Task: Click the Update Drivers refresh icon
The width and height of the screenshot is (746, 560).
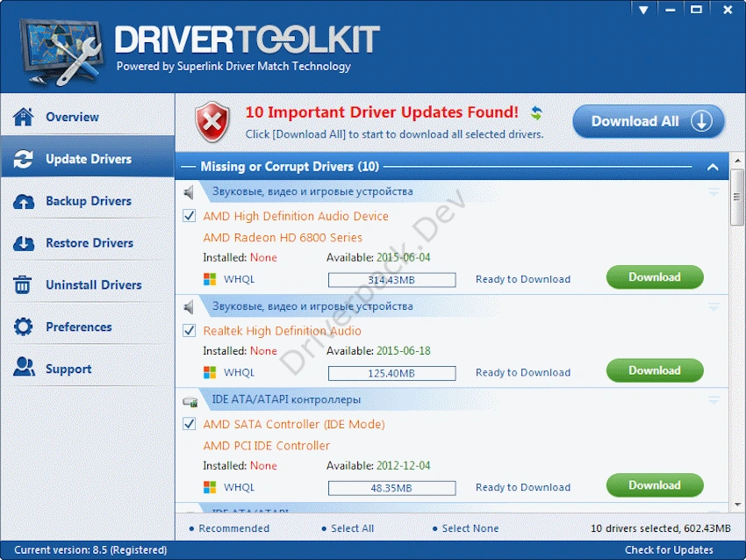Action: pyautogui.click(x=24, y=159)
